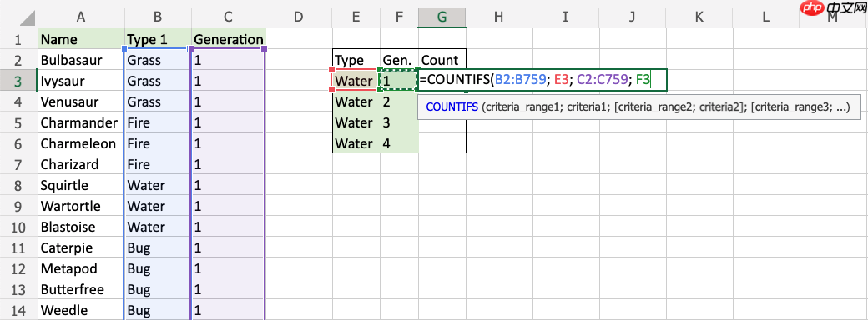Select row 13 header
868x320 pixels.
click(x=18, y=289)
